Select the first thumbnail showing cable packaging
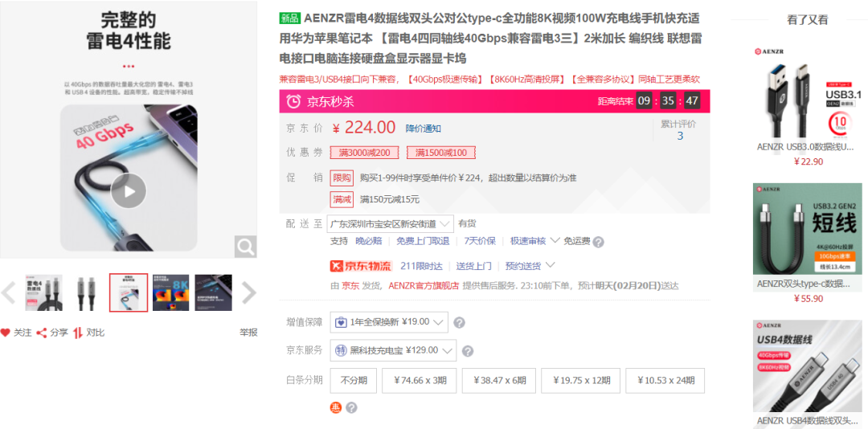This screenshot has height=429, width=868. pos(43,292)
